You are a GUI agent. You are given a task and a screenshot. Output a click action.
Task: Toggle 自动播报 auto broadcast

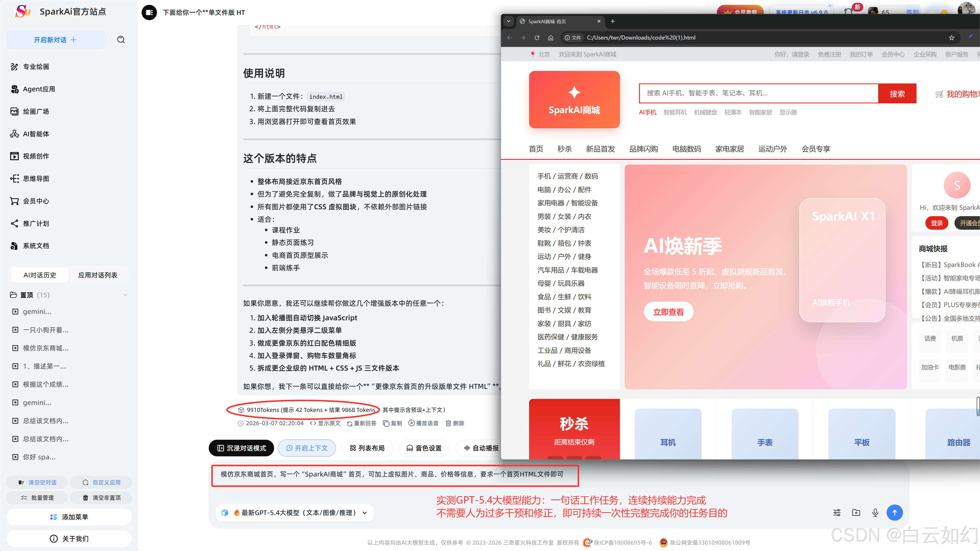(481, 448)
